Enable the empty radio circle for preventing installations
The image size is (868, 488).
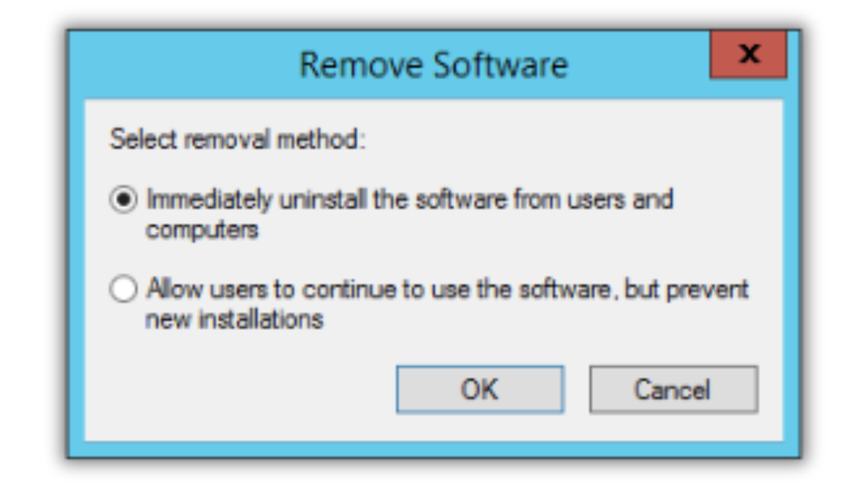(x=123, y=289)
